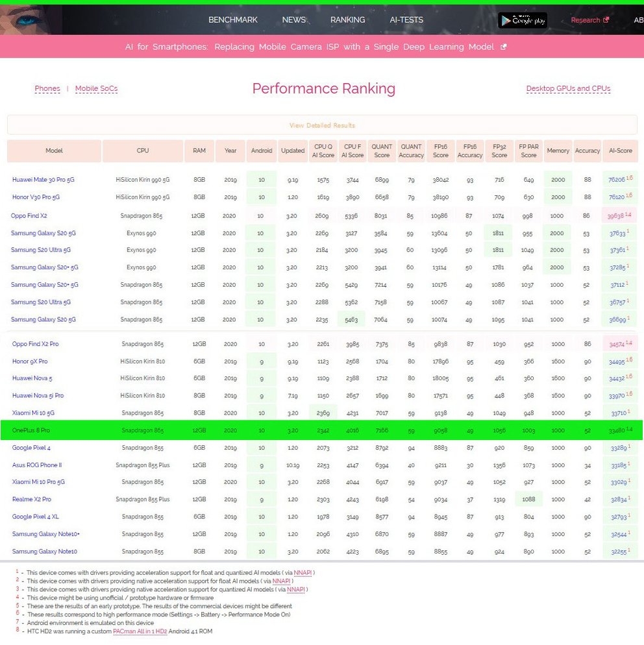Sort by FP PAR Score column header
Image resolution: width=644 pixels, height=645 pixels.
[x=529, y=151]
